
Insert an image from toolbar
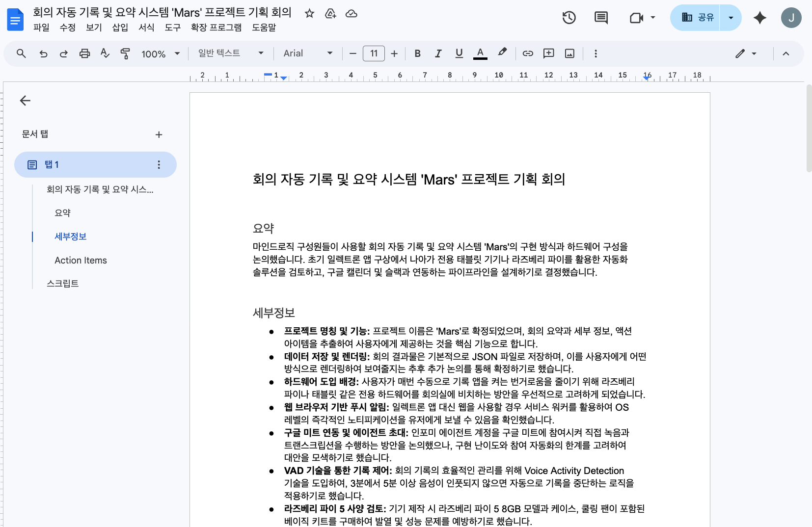569,53
